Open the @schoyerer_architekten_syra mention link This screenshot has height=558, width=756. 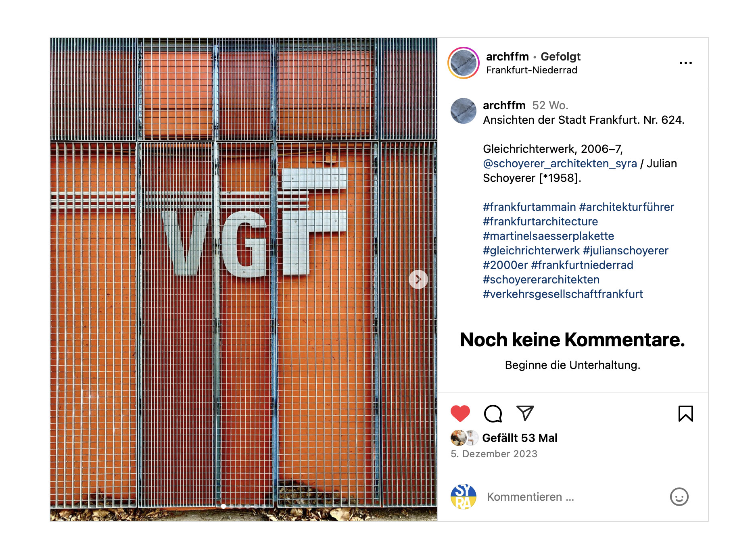tap(560, 164)
